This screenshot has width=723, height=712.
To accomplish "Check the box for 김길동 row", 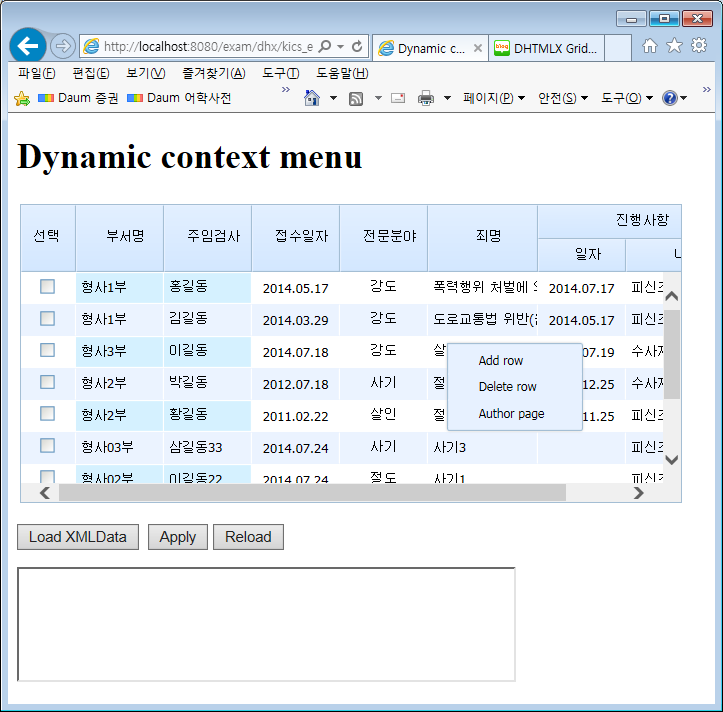I will pyautogui.click(x=47, y=318).
